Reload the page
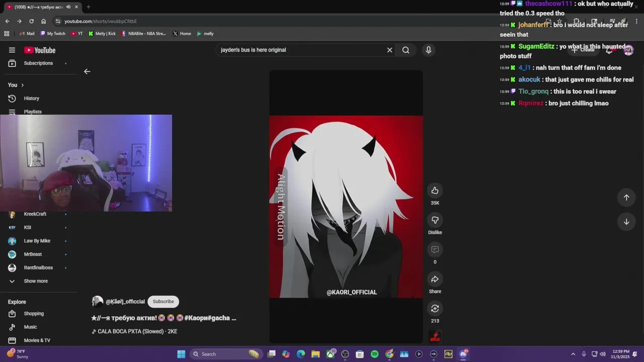This screenshot has height=362, width=644. (31, 21)
